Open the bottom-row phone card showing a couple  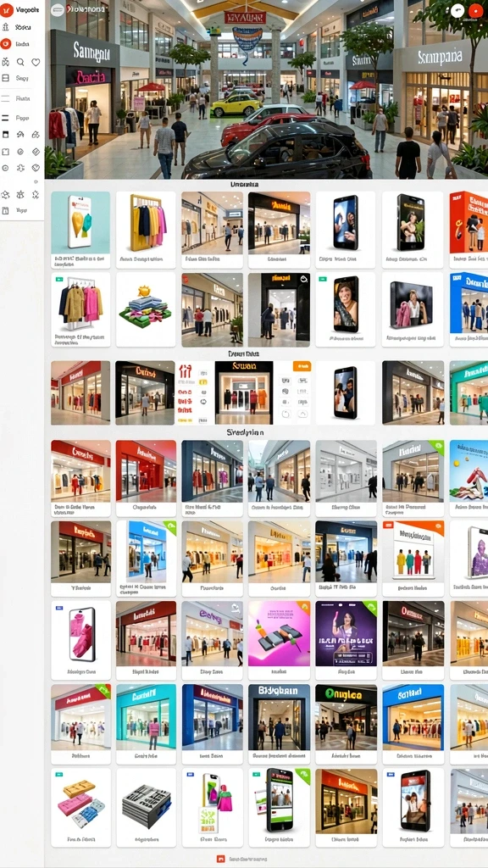413,807
